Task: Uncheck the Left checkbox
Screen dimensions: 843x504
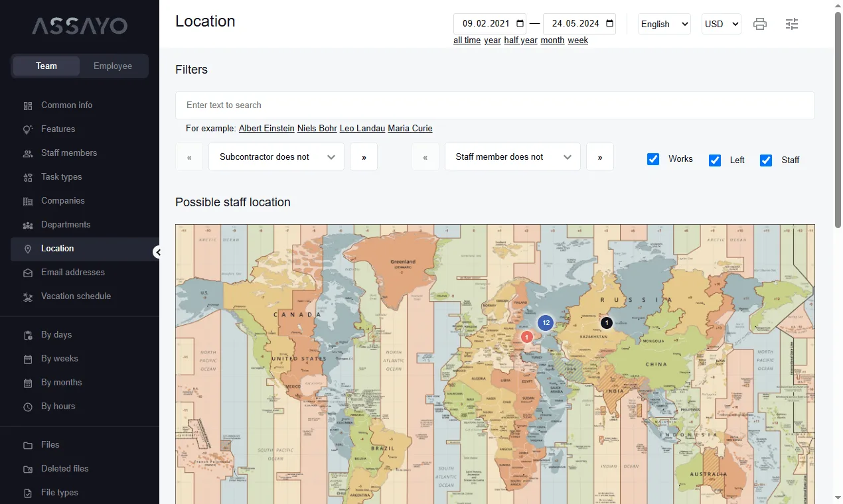Action: click(x=715, y=160)
